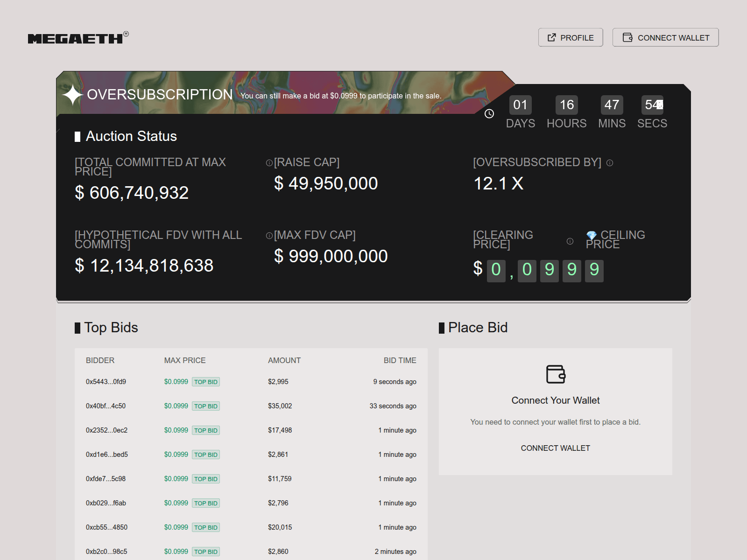This screenshot has height=560, width=747.
Task: Select bidder 0xb2c0...98c5
Action: tap(106, 552)
